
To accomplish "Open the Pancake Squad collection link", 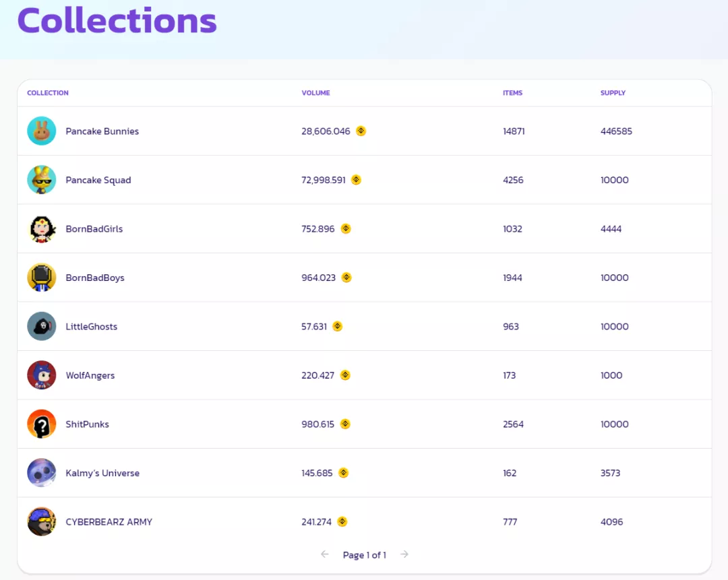I will click(x=98, y=180).
